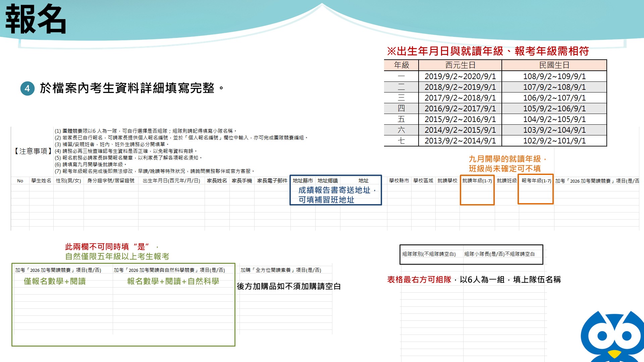Select the 出生年月日(西元年/月/日) column header
The image size is (644, 362).
[171, 181]
